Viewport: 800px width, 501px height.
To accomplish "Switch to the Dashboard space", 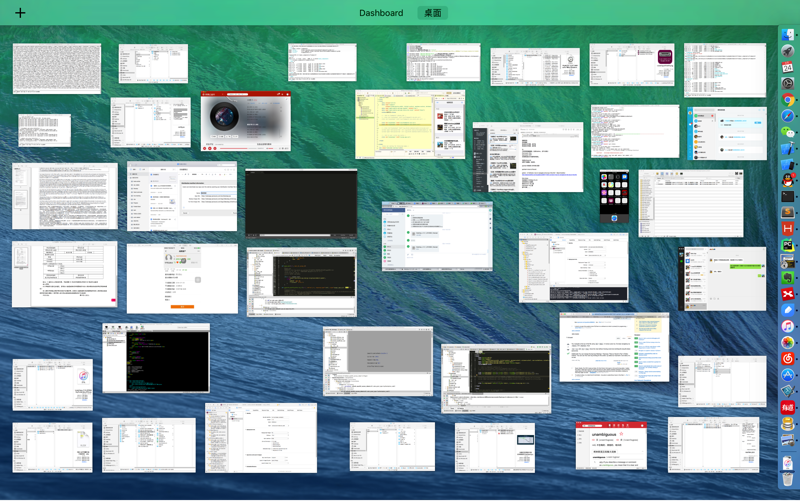I will tap(381, 13).
